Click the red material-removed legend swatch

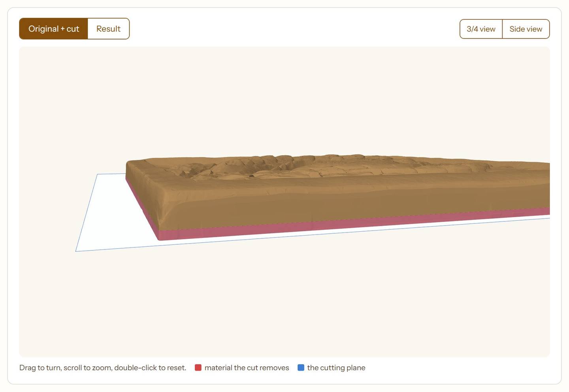[x=198, y=368]
